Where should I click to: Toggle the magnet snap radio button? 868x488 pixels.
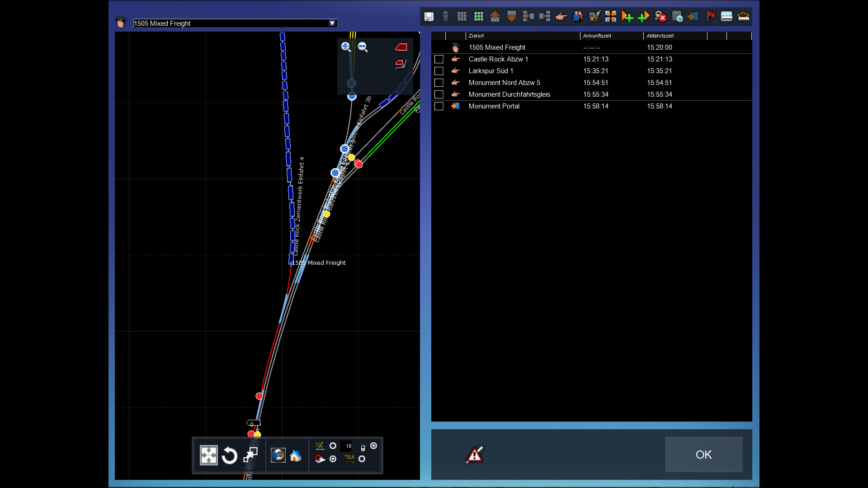pos(333,459)
